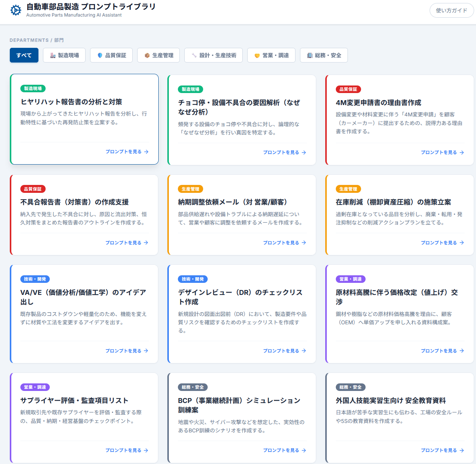
Task: Click the handshake icon on 営業・調達 filter
Action: click(257, 55)
